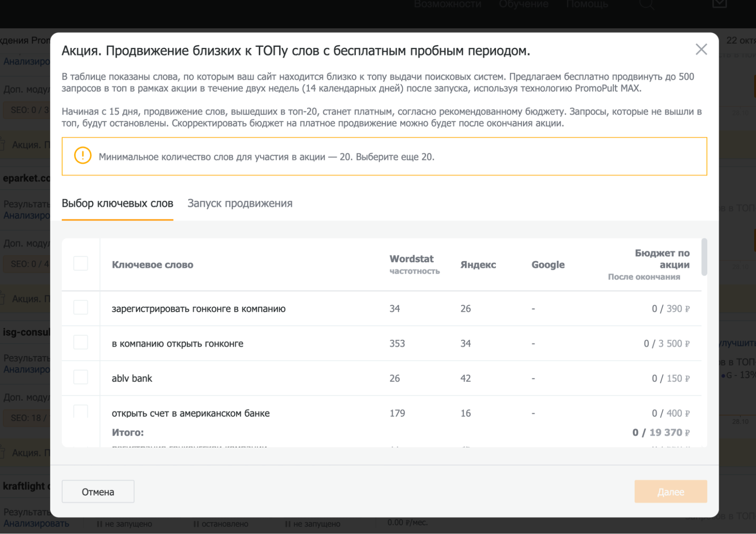
Task: Open the mail envelope icon in top bar
Action: pyautogui.click(x=719, y=3)
